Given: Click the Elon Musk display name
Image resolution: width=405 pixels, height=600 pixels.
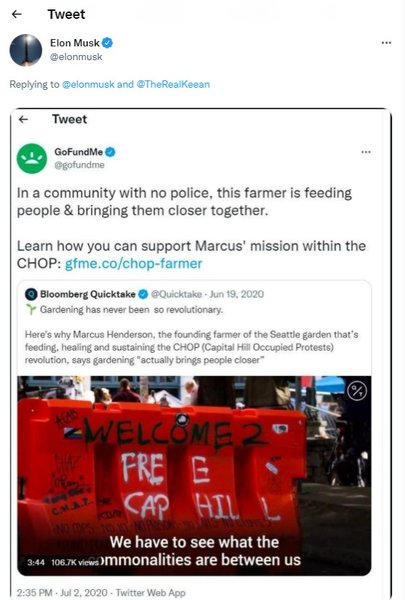Looking at the screenshot, I should 75,43.
